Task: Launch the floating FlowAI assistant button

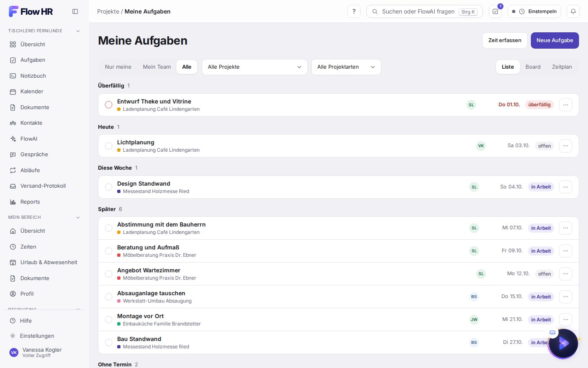Action: [563, 343]
